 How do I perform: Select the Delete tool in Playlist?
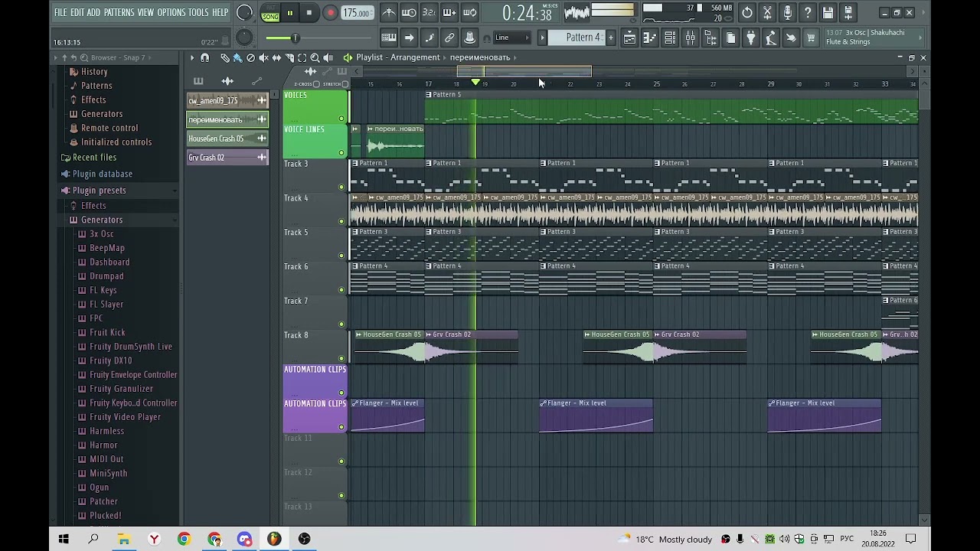pyautogui.click(x=250, y=57)
